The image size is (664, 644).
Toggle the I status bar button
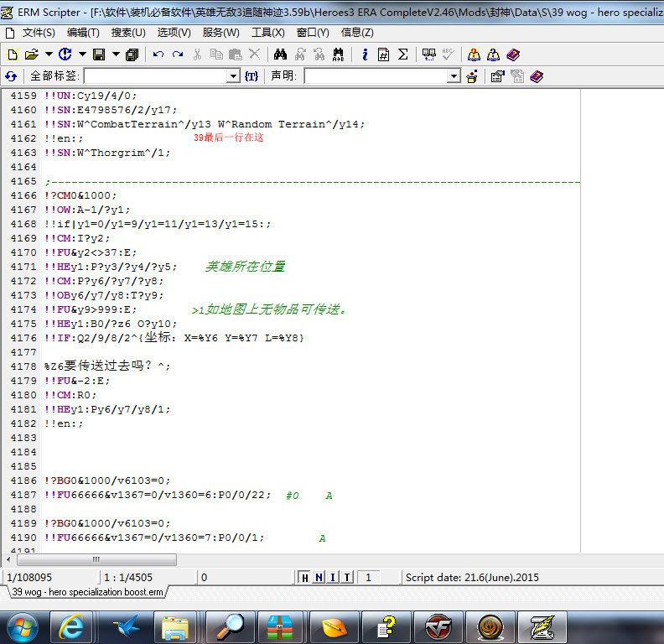tap(333, 578)
